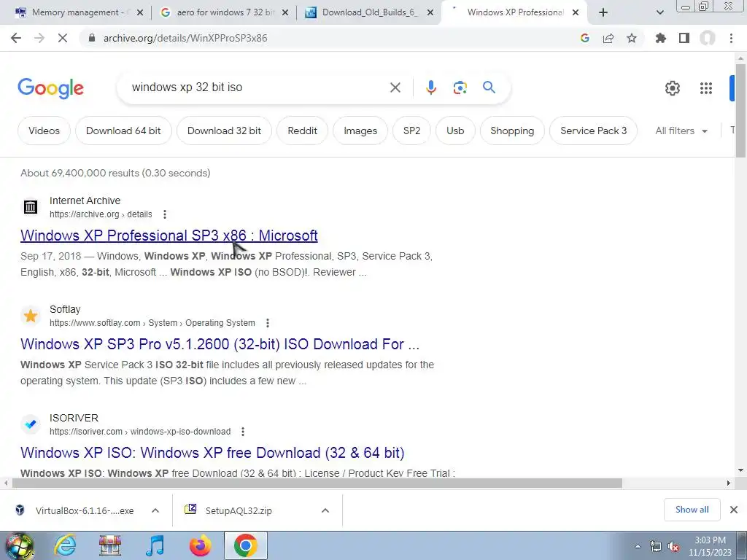Open Google account shortcut in address bar
Screen dimensions: 747x560
[584, 38]
